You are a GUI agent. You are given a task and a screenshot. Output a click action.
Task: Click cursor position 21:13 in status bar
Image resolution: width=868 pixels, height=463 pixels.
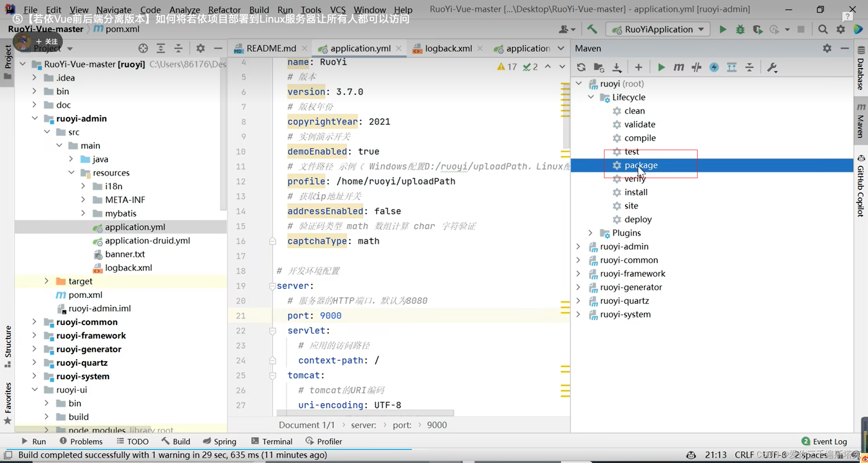coord(716,455)
